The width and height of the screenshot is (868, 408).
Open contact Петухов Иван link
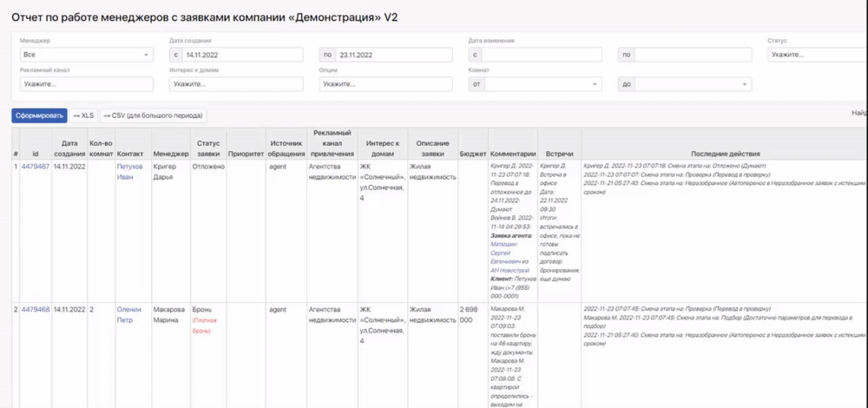130,170
